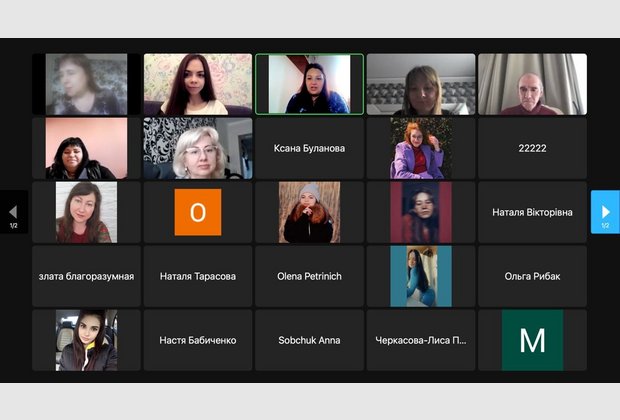The height and width of the screenshot is (420, 620).
Task: Select the Наталя Тарасова participant tile
Action: [198, 276]
